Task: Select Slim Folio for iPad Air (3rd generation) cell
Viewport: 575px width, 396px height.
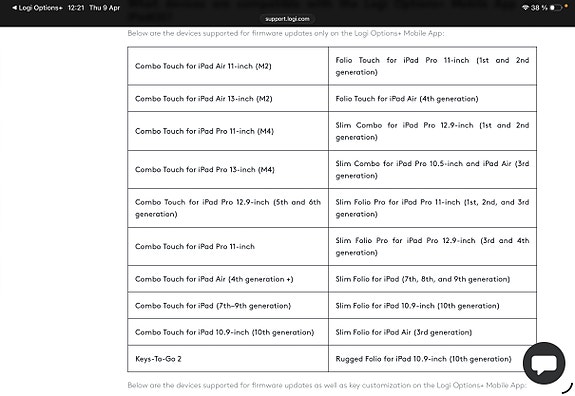Action: (433, 332)
